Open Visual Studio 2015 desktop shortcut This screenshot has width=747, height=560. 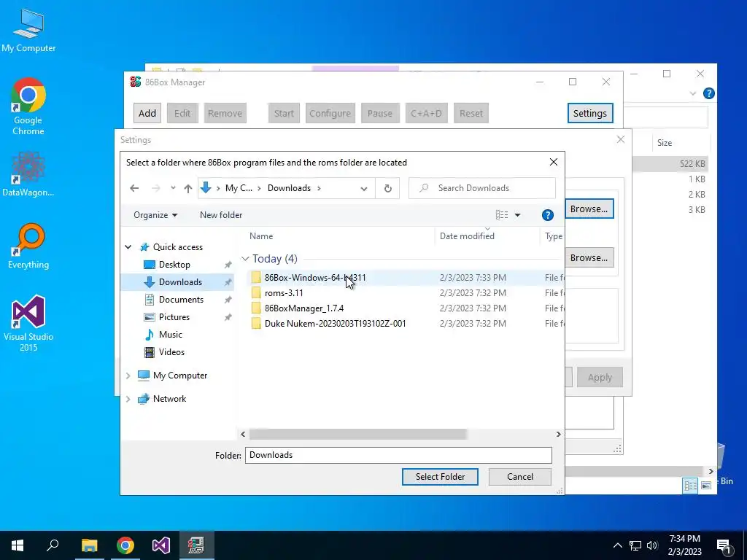pyautogui.click(x=28, y=324)
